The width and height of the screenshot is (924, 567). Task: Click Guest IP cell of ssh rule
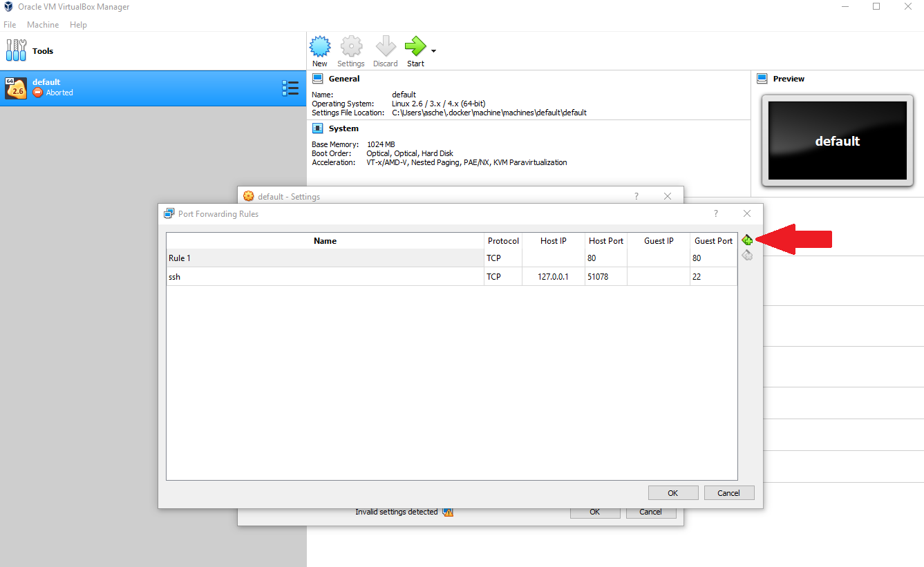click(x=659, y=277)
